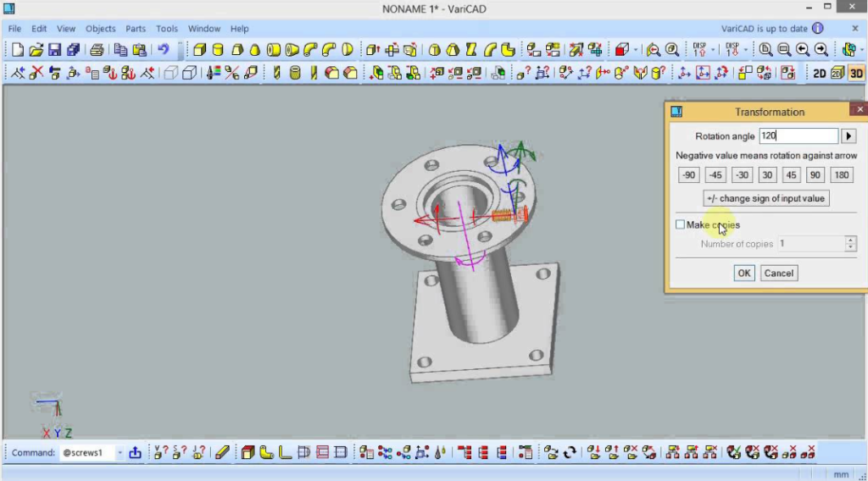The width and height of the screenshot is (868, 481).
Task: Click the Number of copies field
Action: pos(811,244)
